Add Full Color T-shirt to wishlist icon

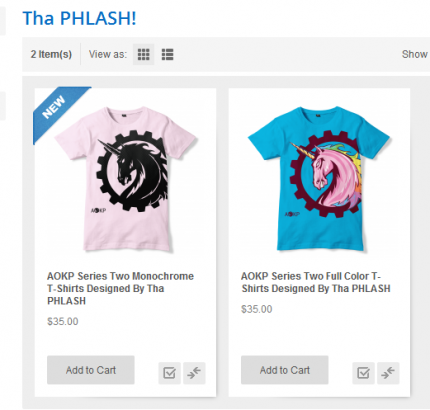[363, 373]
